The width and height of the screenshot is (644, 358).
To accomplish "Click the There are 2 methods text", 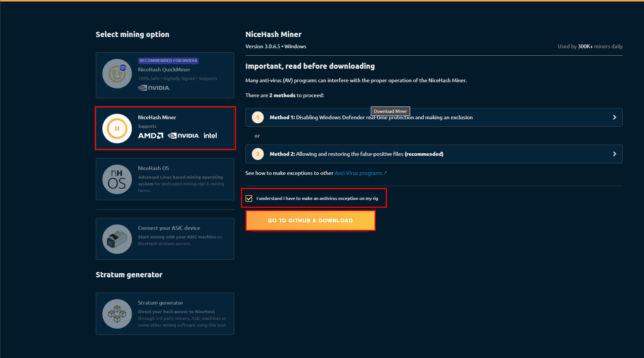I will click(285, 95).
